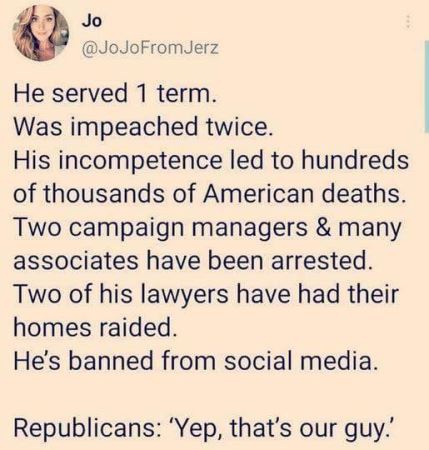Viewport: 429px width, 450px height.
Task: Click the line 'associates have been arrested.'
Action: (x=192, y=261)
